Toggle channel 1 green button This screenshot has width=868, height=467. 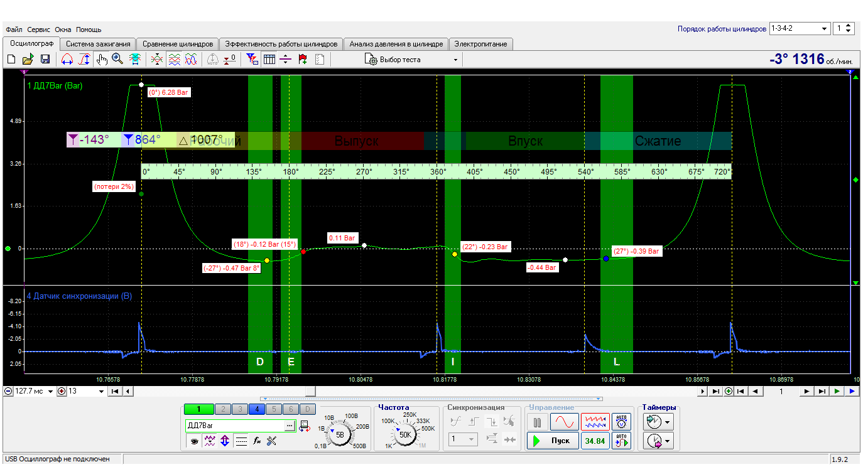click(x=198, y=409)
